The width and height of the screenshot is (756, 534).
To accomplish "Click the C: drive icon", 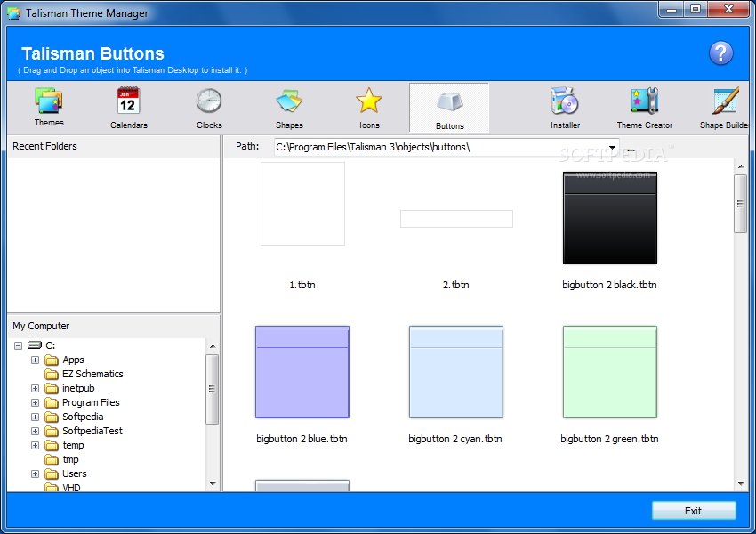I will point(35,345).
